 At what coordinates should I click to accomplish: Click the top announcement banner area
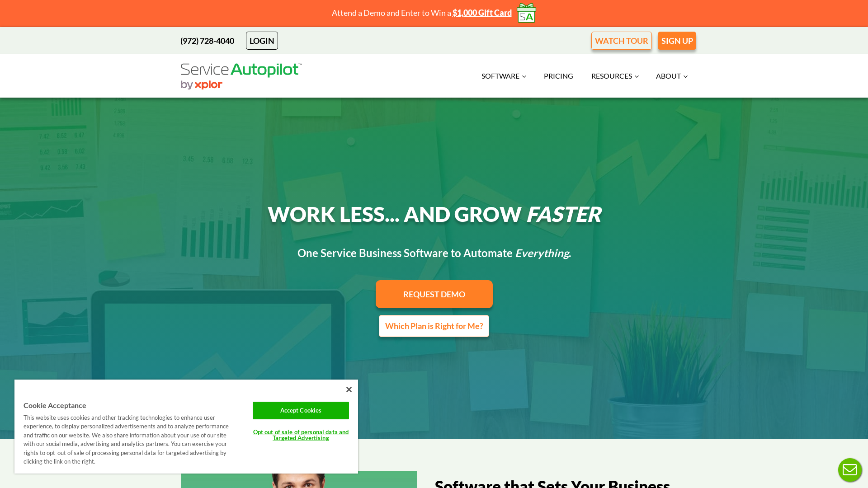[434, 13]
